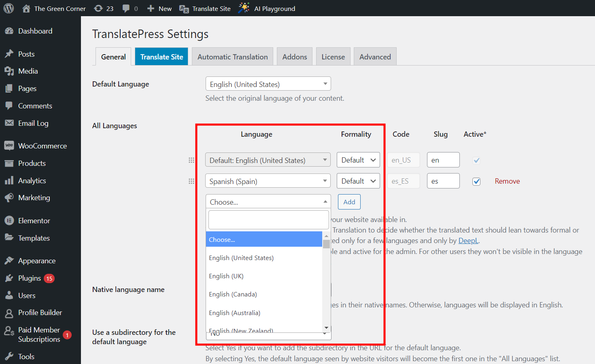Check the Active checkbox for Spanish (Spain)
The width and height of the screenshot is (595, 364).
point(476,181)
